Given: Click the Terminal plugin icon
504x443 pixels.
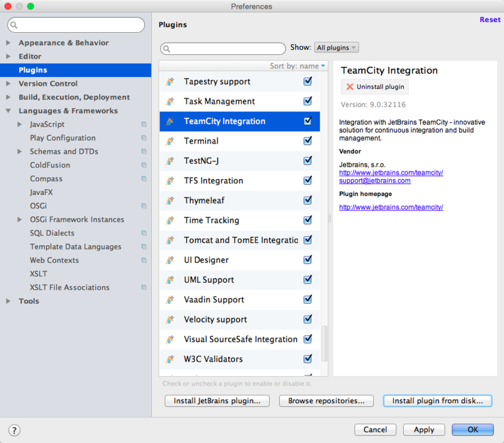Looking at the screenshot, I should pyautogui.click(x=169, y=141).
